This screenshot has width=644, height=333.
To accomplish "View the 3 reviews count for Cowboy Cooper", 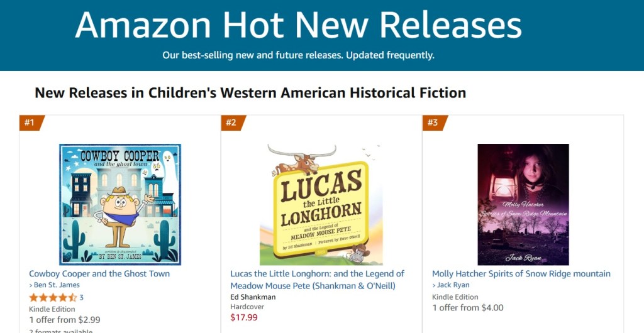I will coord(82,297).
